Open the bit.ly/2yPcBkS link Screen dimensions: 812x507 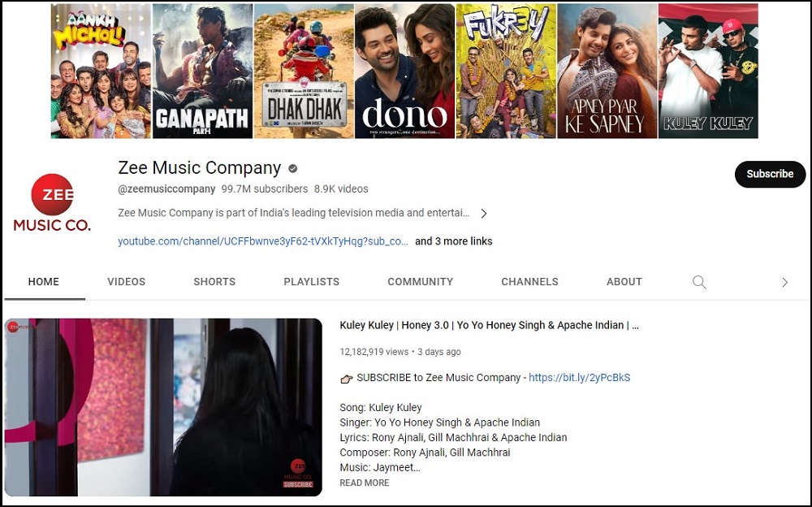[x=580, y=377]
